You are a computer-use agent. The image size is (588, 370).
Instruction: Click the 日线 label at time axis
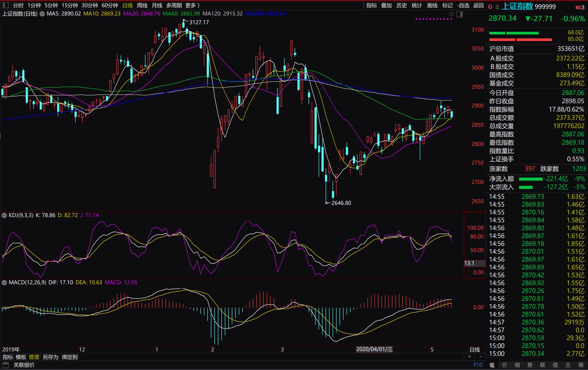click(x=475, y=349)
